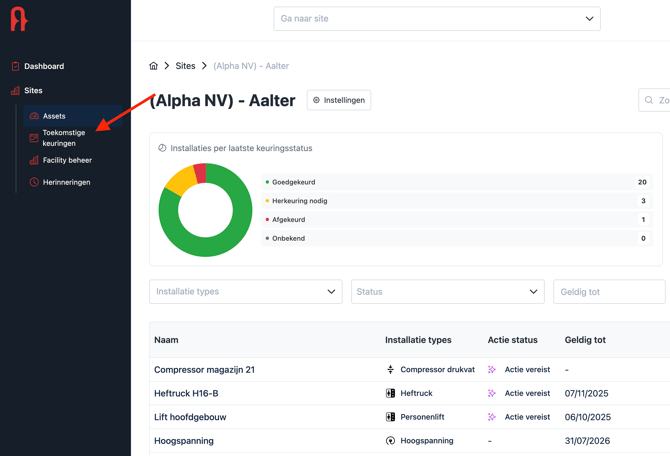Open Assets in the sidebar
The height and width of the screenshot is (456, 670).
pos(54,116)
